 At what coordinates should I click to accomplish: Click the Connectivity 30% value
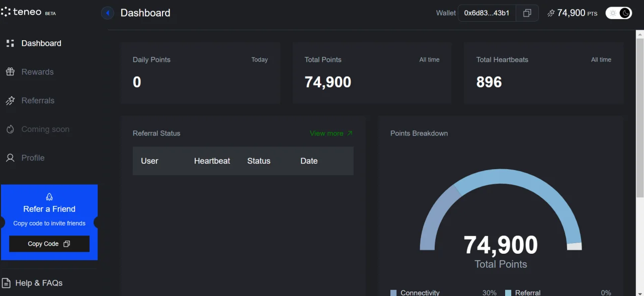click(490, 292)
